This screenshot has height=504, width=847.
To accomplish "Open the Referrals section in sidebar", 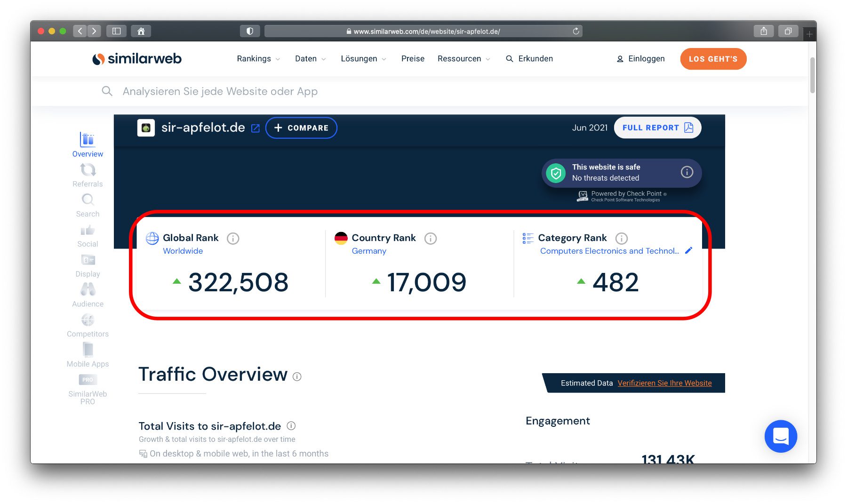I will [88, 175].
